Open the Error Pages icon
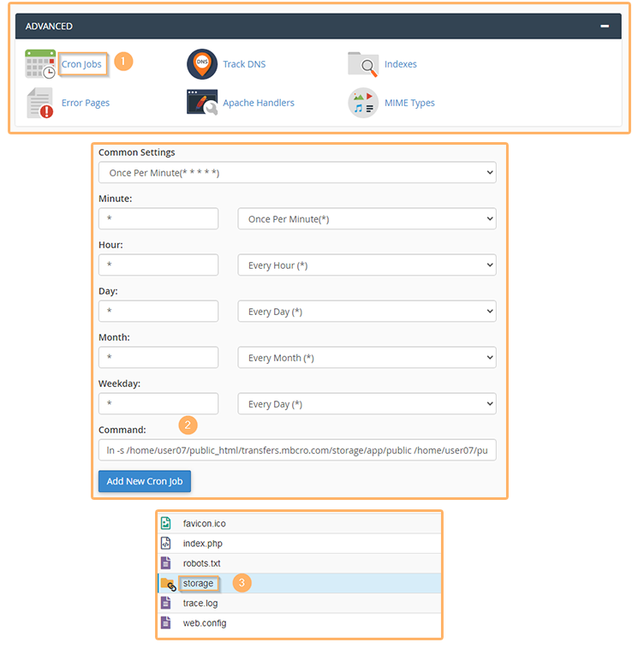Screen dimensions: 644x648 coord(40,103)
